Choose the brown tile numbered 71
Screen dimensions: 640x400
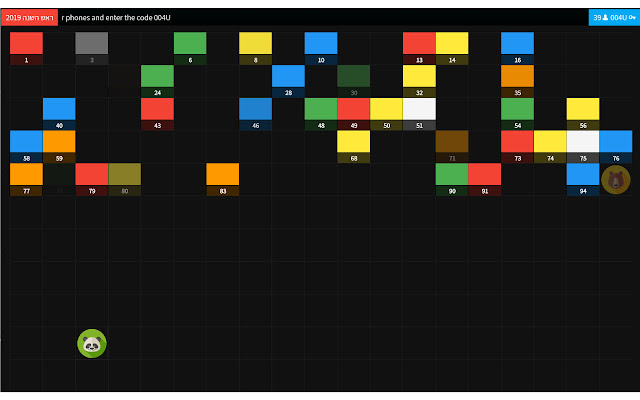coord(452,147)
